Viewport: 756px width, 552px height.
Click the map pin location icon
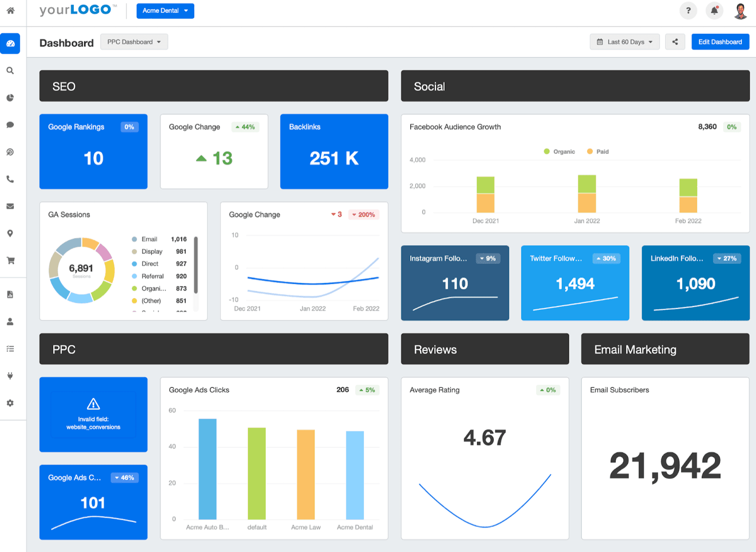[x=10, y=234]
